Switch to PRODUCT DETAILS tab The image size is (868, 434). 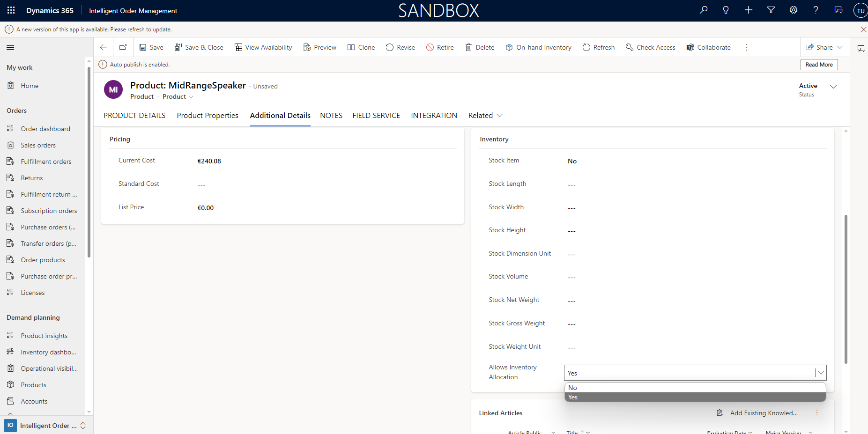[x=134, y=116]
